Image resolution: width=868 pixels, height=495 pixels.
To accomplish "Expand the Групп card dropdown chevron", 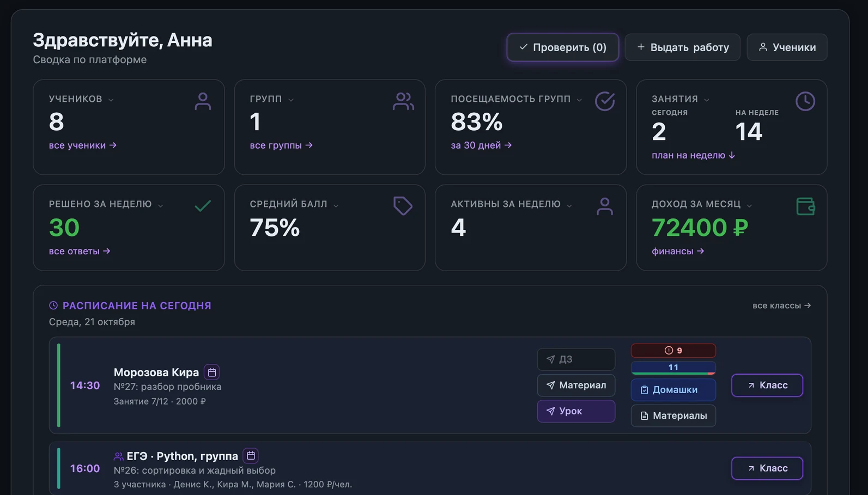I will point(291,100).
